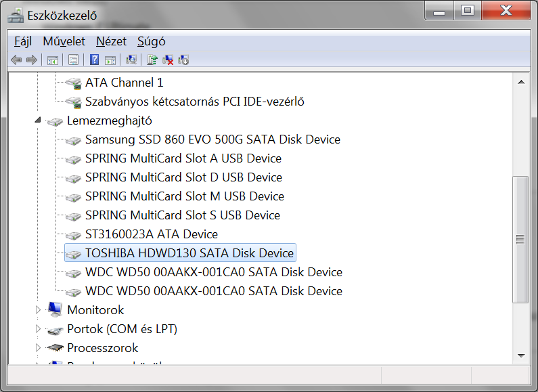
Task: Click the Back arrow in the toolbar
Action: 16,60
